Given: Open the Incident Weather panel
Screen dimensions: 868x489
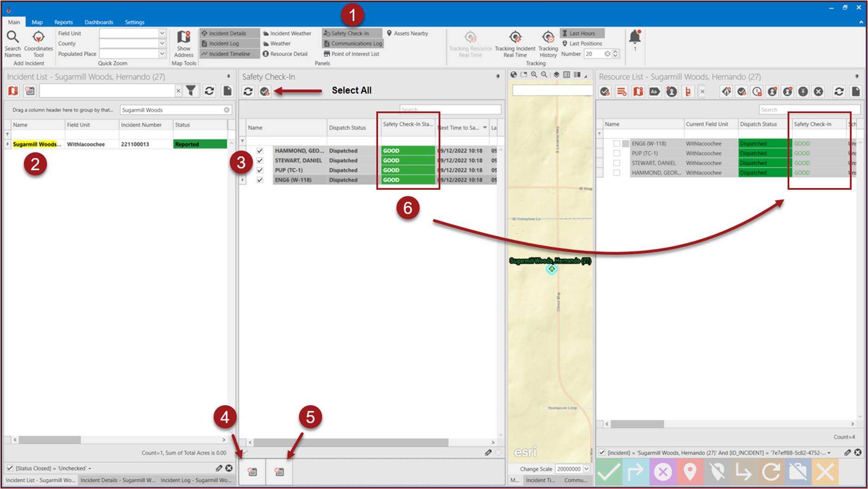Looking at the screenshot, I should coord(287,33).
